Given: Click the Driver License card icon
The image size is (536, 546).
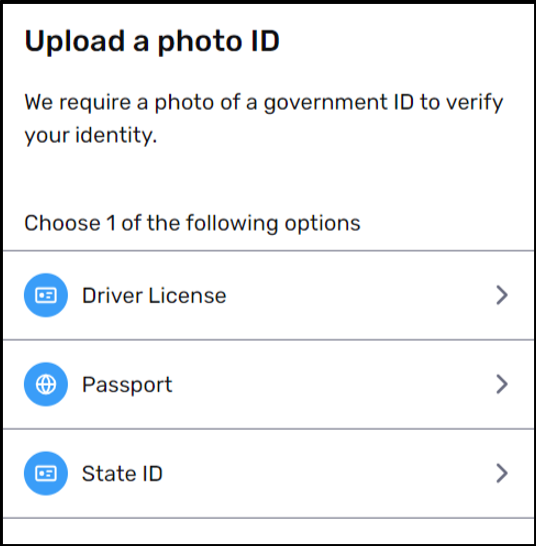Looking at the screenshot, I should click(x=46, y=295).
